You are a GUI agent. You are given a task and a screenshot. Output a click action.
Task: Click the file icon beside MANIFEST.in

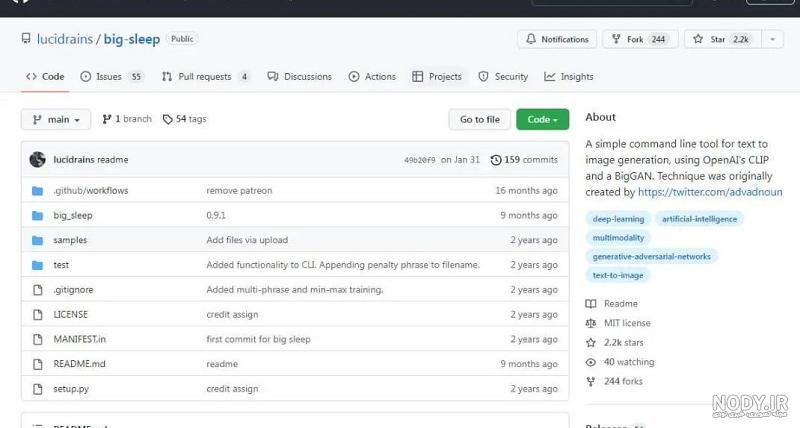coord(37,339)
